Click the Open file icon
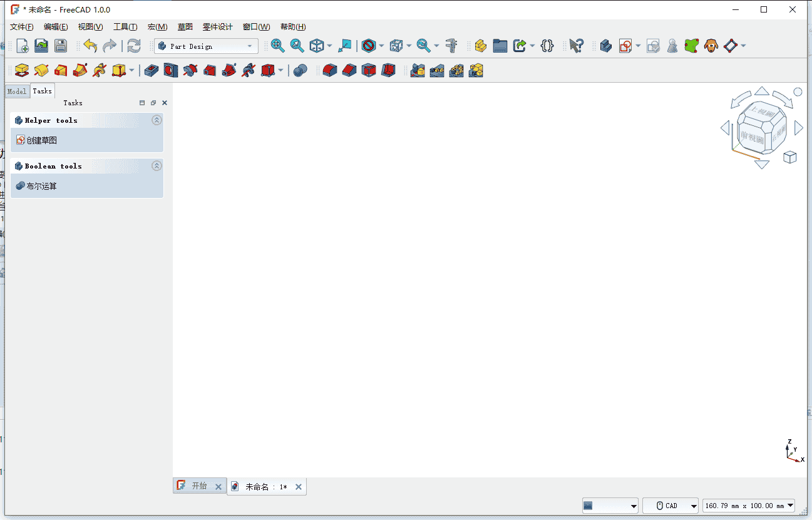 [x=41, y=46]
